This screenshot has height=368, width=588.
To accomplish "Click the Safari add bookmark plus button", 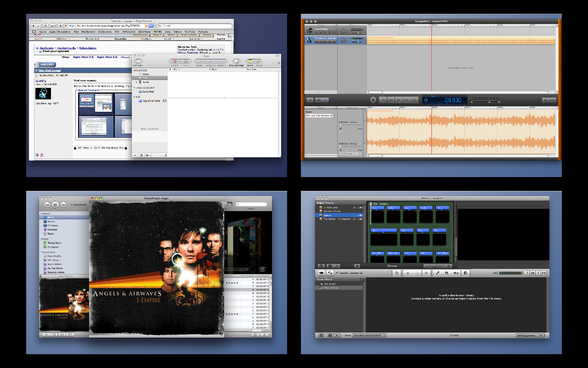I will coord(60,26).
